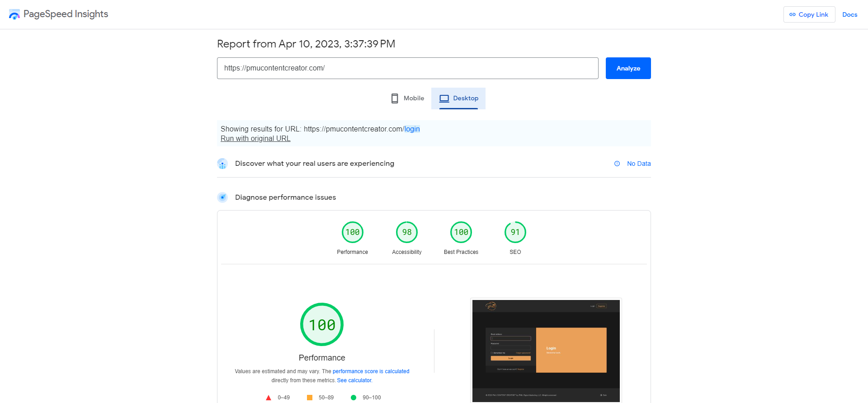Open the Docs link
The height and width of the screenshot is (403, 868).
tap(849, 14)
